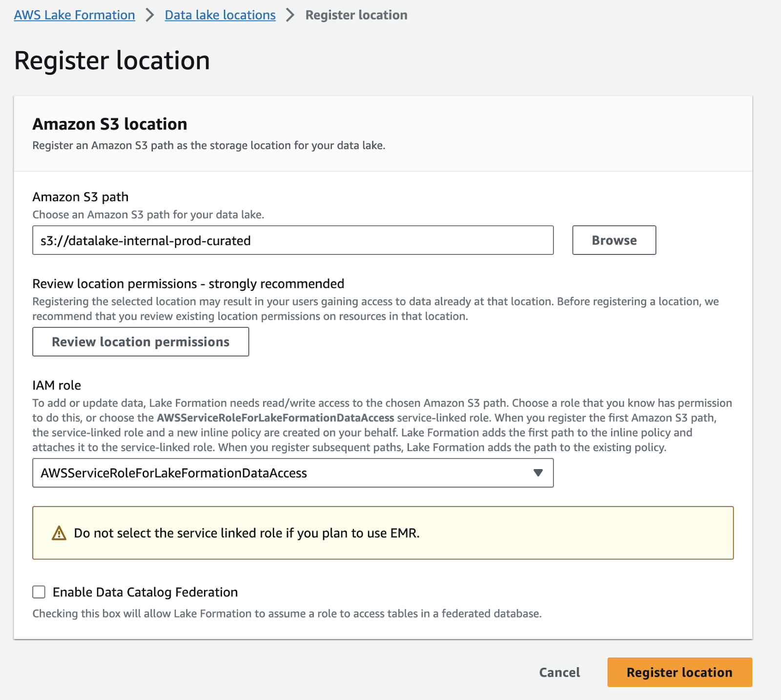Click chevron after AWS Lake Formation breadcrumb
781x700 pixels.
[150, 15]
